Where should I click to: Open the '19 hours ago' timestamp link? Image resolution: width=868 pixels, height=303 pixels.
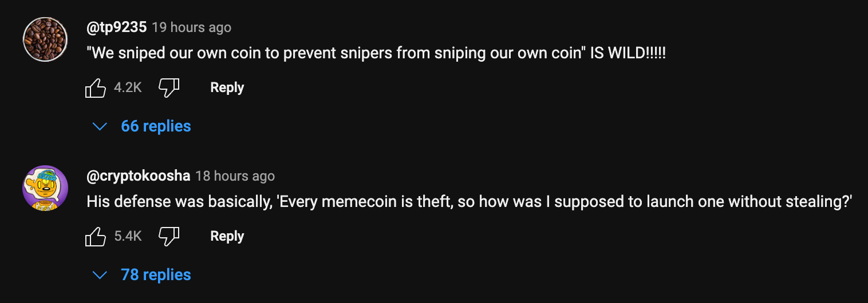pyautogui.click(x=192, y=27)
